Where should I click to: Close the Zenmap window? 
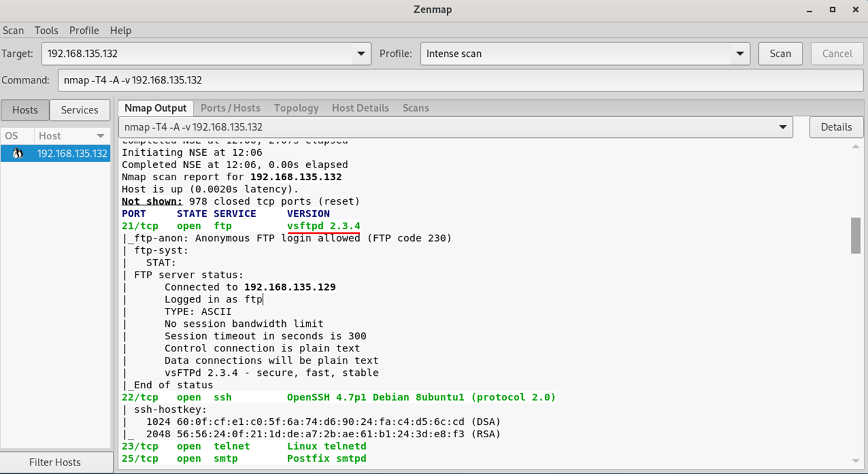pyautogui.click(x=856, y=10)
